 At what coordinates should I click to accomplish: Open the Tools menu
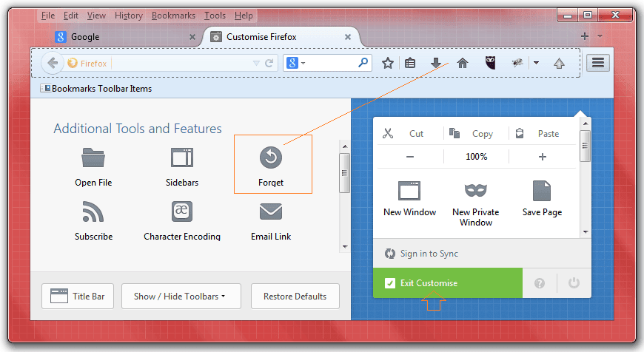pyautogui.click(x=215, y=16)
